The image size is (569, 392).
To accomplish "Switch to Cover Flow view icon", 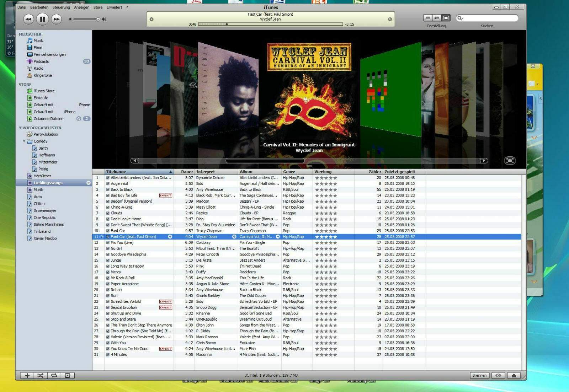I will 446,18.
